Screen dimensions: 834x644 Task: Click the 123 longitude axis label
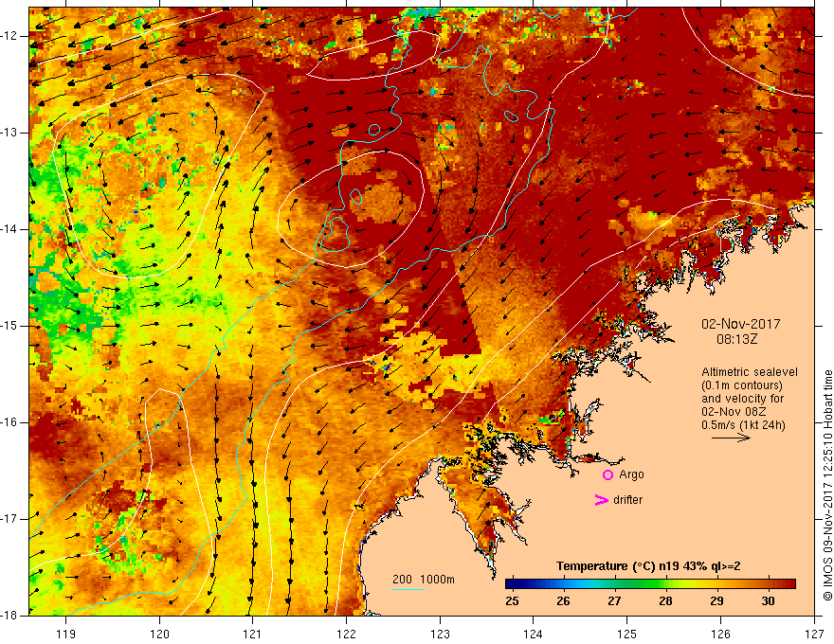point(440,634)
